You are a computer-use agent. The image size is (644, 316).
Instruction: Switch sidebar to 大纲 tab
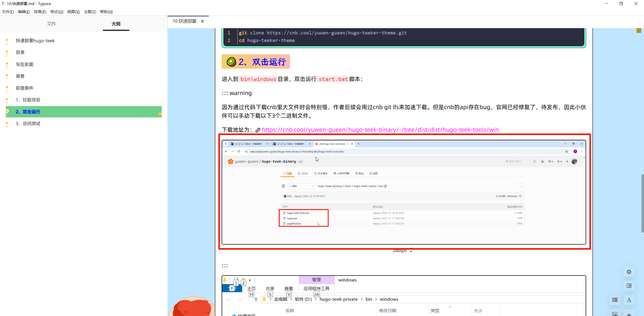click(x=116, y=24)
